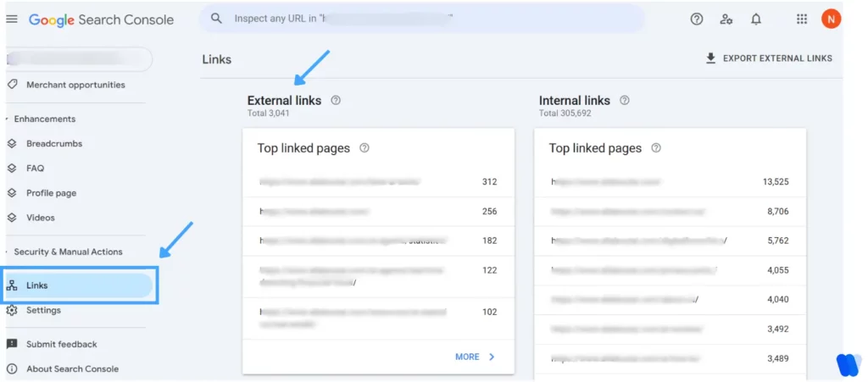868x382 pixels.
Task: Click the Google Search Console logo
Action: point(102,19)
